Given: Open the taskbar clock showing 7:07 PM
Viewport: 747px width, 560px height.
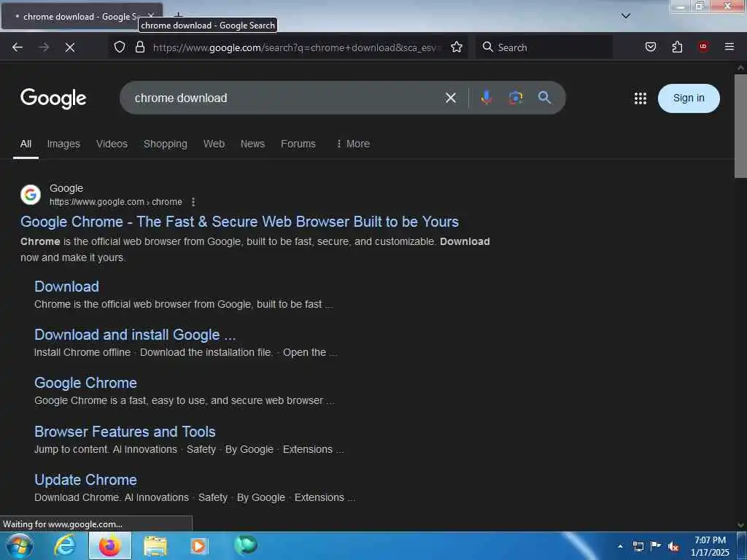Looking at the screenshot, I should point(710,546).
